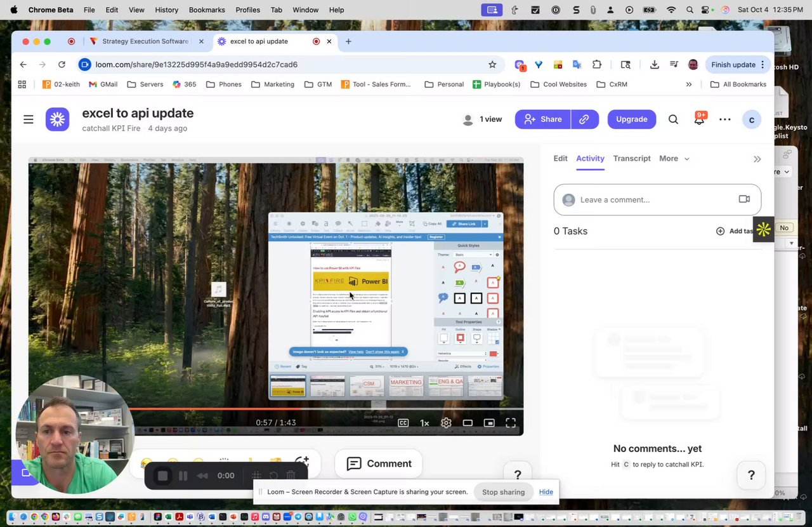Screen dimensions: 812x527
Task: Click the Share button
Action: (x=542, y=119)
